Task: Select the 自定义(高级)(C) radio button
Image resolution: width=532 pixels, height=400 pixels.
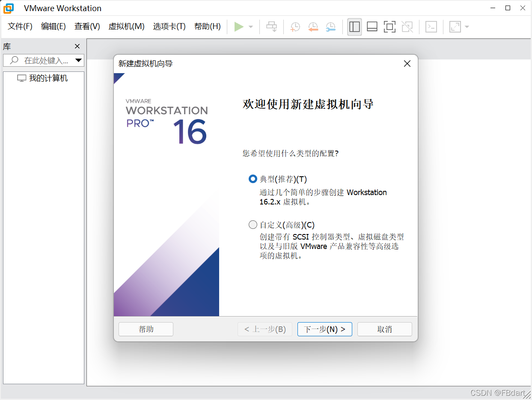Action: coord(253,225)
